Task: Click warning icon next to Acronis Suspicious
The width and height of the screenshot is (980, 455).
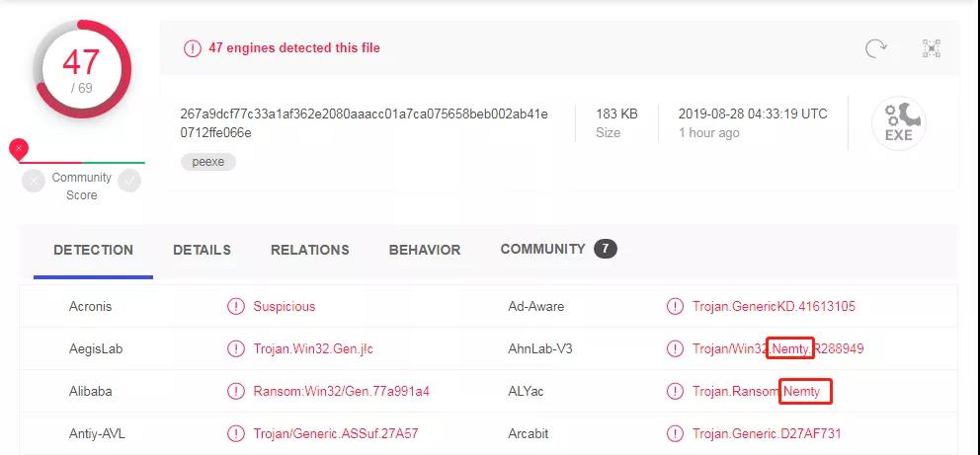Action: (x=236, y=306)
